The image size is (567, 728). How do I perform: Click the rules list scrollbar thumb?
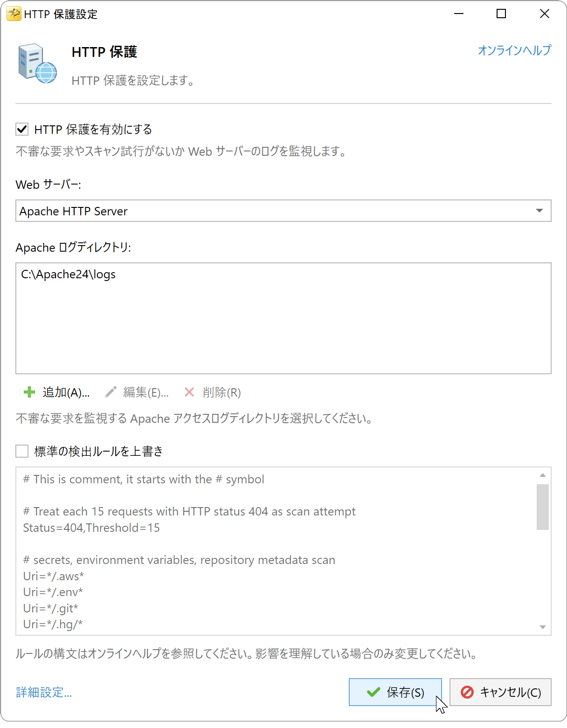click(x=542, y=507)
